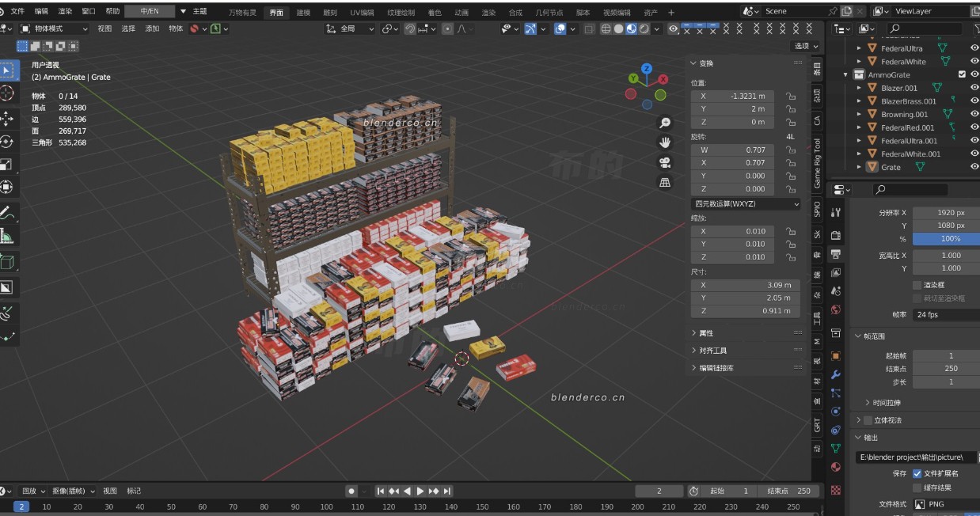Select the Measure tool in left toolbar
This screenshot has height=516, width=980.
6,237
